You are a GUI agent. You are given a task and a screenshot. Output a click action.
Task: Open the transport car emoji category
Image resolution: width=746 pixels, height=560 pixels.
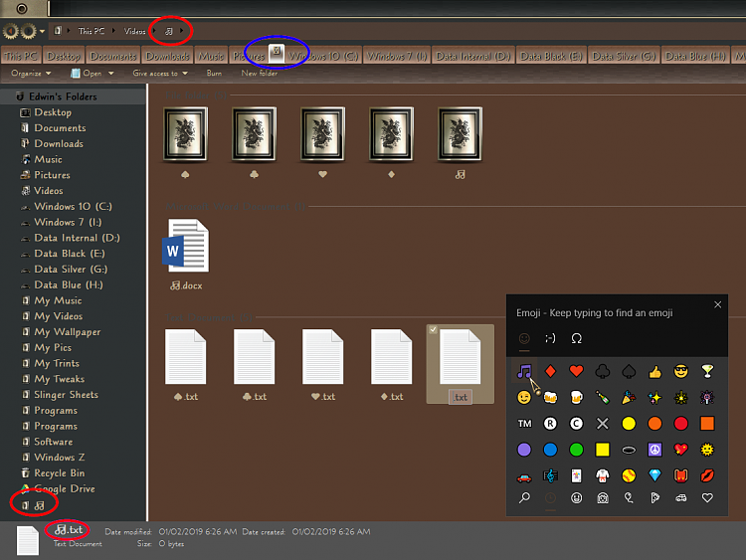(680, 498)
